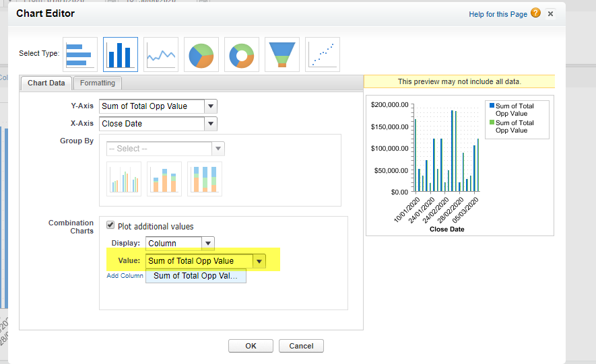Screen dimensions: 596x364
Task: Switch to the Formatting tab
Action: (x=98, y=83)
